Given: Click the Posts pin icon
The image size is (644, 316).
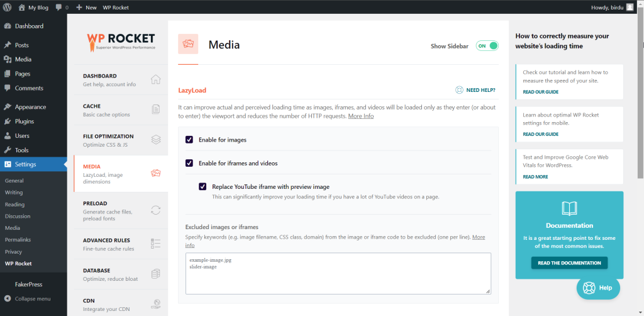Looking at the screenshot, I should coord(8,45).
